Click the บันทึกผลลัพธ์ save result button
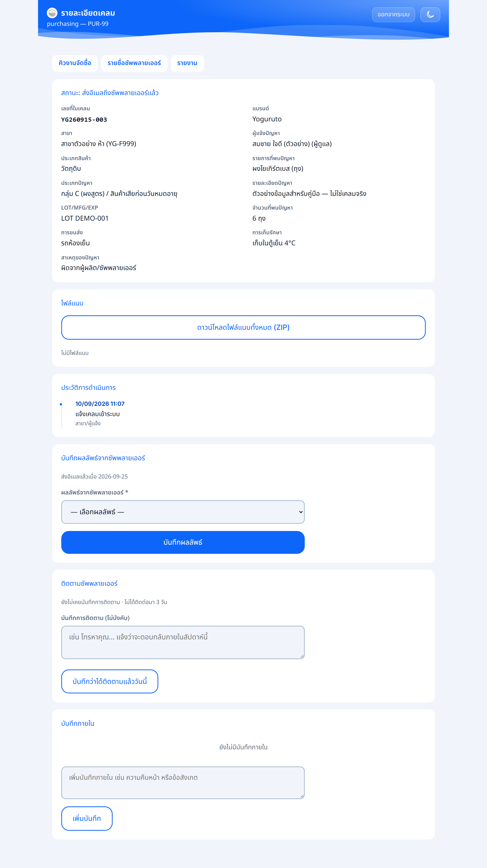 (183, 542)
